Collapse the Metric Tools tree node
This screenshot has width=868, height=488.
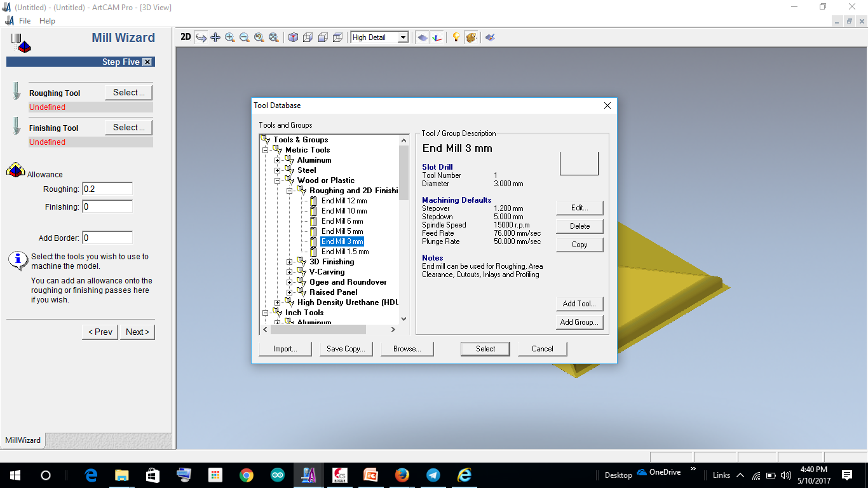tap(266, 150)
